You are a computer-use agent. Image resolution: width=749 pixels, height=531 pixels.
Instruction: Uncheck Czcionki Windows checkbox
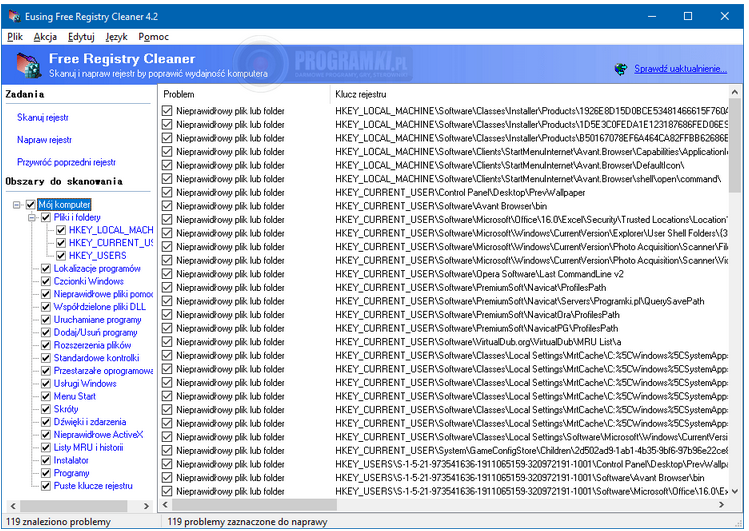coord(46,281)
